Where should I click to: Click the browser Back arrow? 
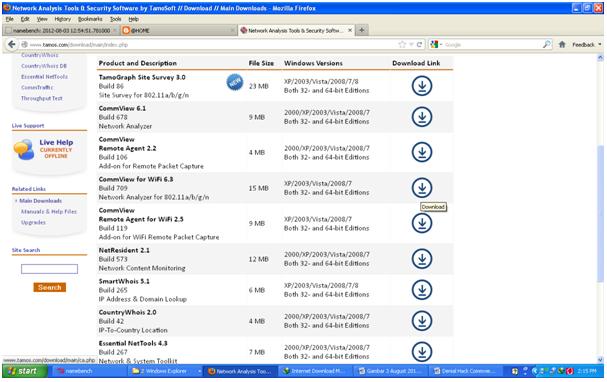tap(12, 45)
